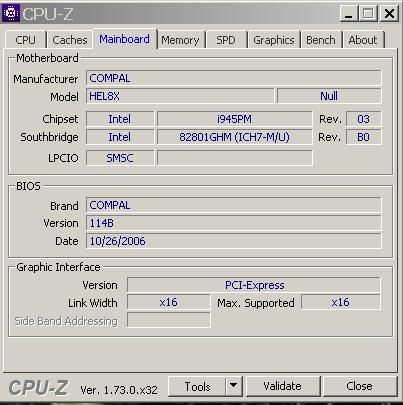This screenshot has height=405, width=403.
Task: Click the BIOS Brand COMPAL field
Action: click(233, 205)
